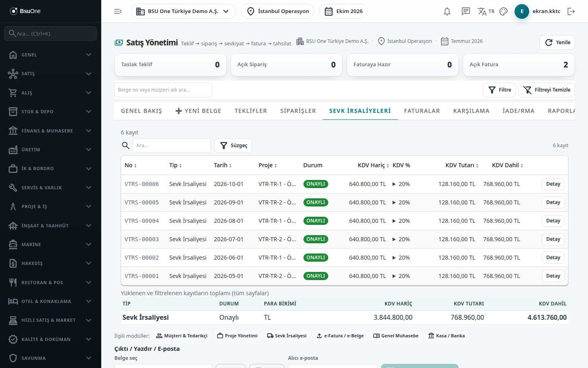Switch to the SİPARİŞLER tab
This screenshot has height=368, width=588.
pyautogui.click(x=298, y=111)
